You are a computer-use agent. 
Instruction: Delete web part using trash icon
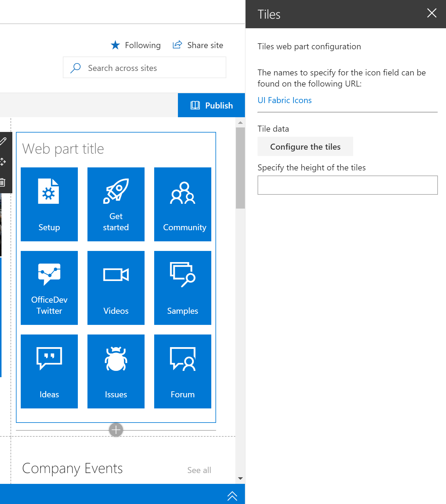3,182
